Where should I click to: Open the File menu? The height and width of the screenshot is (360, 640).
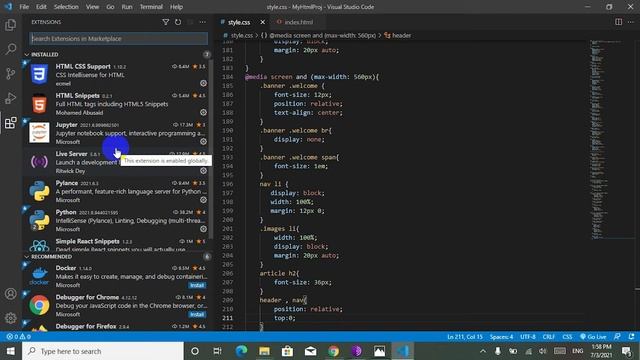[24, 7]
